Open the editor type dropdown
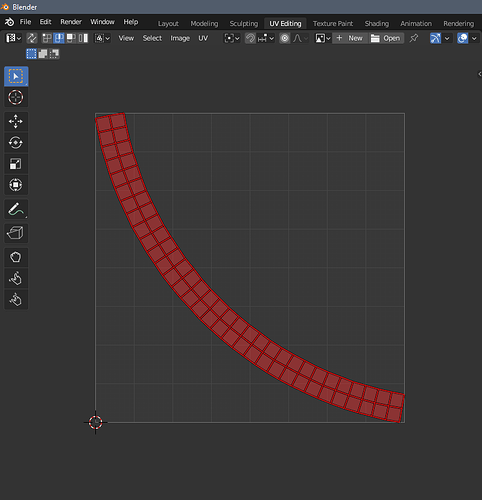 13,38
